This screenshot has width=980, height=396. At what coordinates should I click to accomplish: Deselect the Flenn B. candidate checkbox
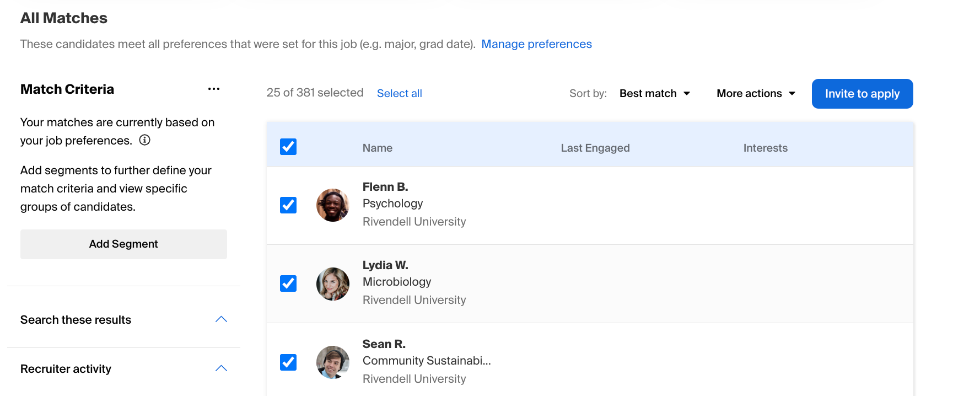[288, 205]
